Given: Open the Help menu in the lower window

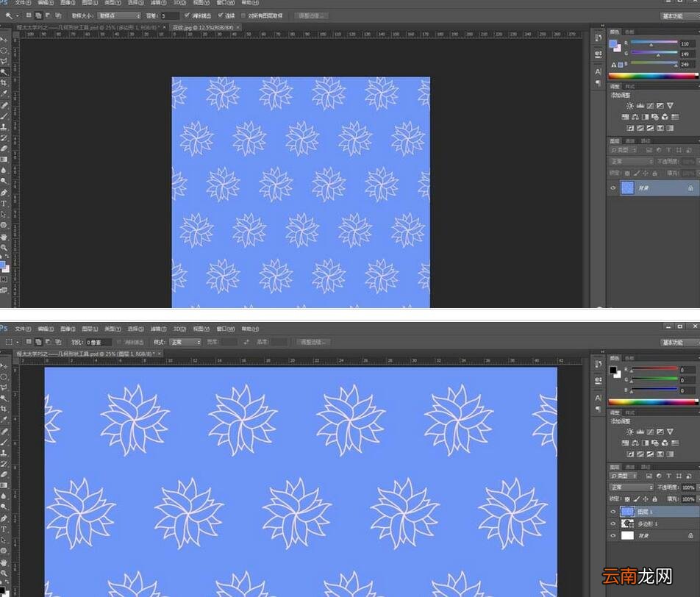Looking at the screenshot, I should click(250, 329).
